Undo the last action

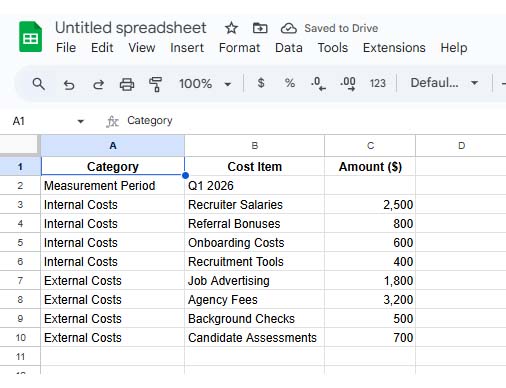click(x=69, y=84)
